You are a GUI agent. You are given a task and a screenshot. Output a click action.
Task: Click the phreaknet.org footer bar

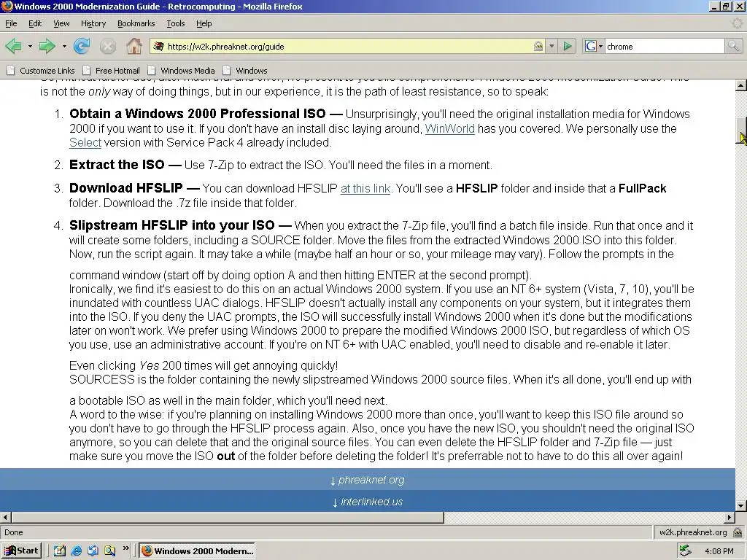point(368,480)
